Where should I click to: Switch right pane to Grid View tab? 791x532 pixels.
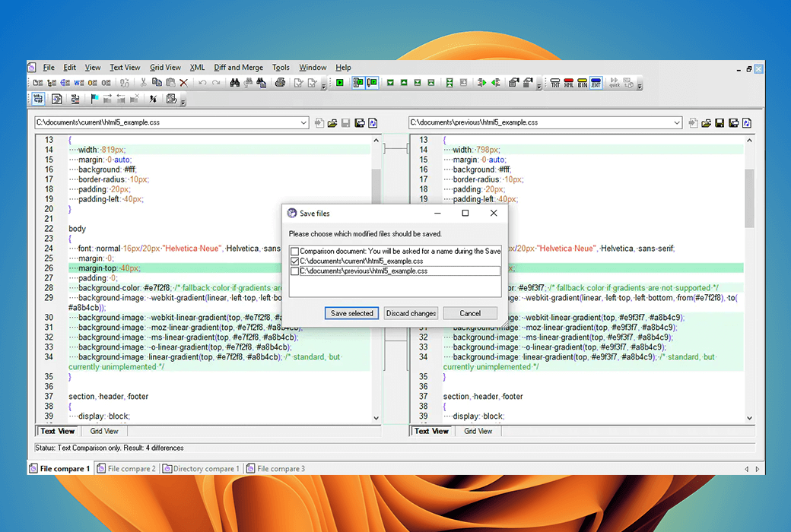pyautogui.click(x=478, y=431)
